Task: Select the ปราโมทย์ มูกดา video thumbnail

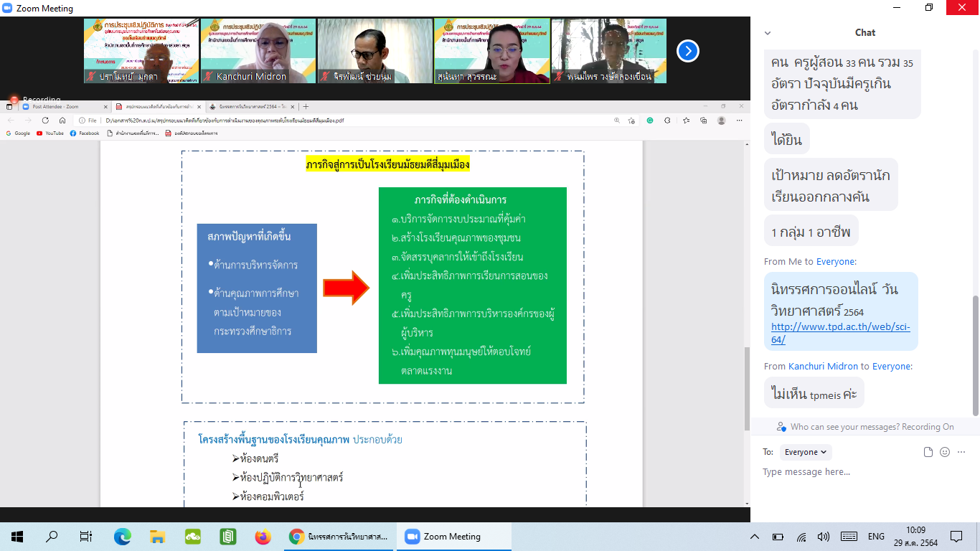Action: tap(141, 51)
